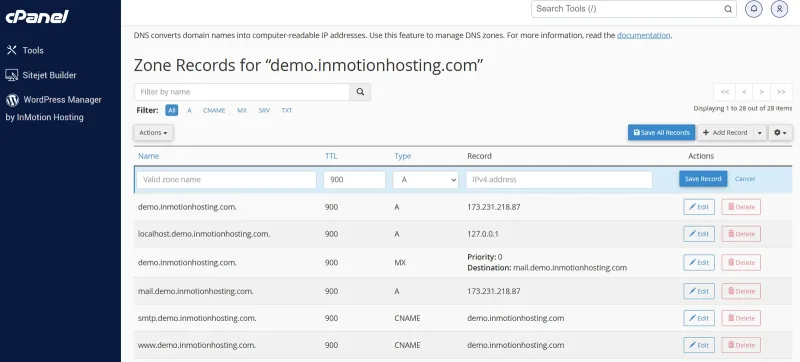Edit the localhost.demo.inmotionhosting.com record

(x=699, y=234)
